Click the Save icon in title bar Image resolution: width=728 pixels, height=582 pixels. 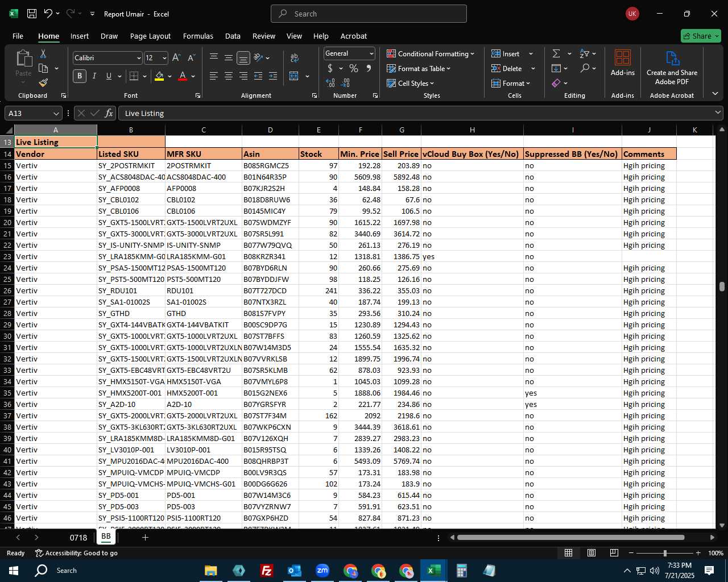32,14
